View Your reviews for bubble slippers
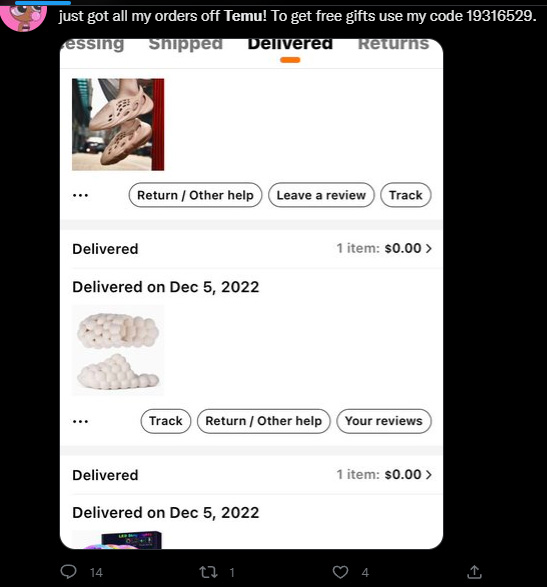The width and height of the screenshot is (547, 587). (x=384, y=421)
